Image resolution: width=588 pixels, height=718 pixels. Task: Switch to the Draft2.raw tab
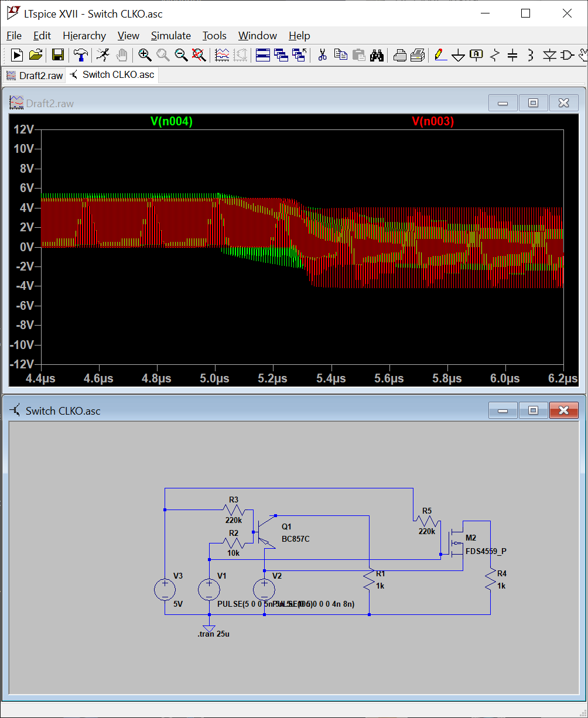(35, 76)
